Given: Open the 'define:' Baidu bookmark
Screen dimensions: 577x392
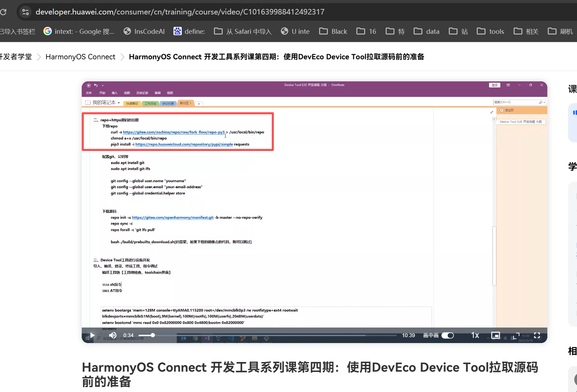Looking at the screenshot, I should click(189, 31).
